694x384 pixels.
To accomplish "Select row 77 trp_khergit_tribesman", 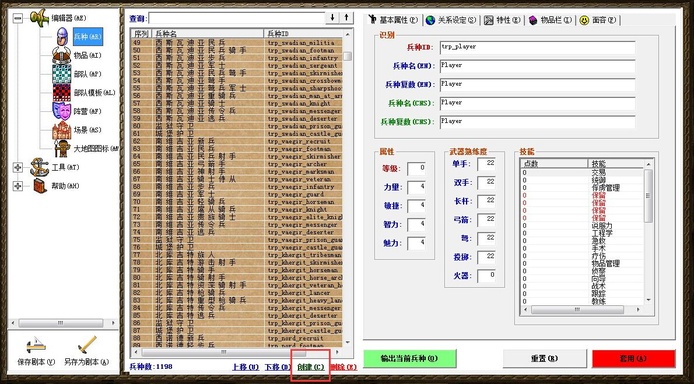I will click(236, 255).
